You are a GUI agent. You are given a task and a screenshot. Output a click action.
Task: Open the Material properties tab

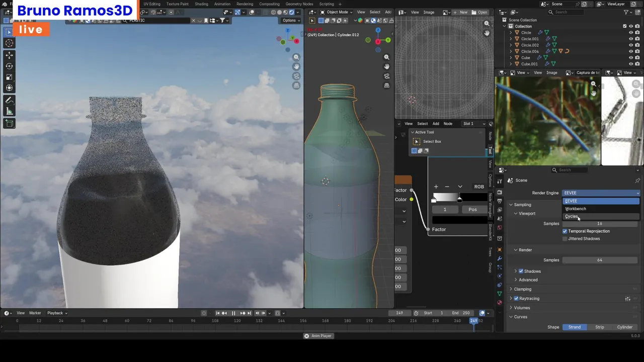click(500, 303)
